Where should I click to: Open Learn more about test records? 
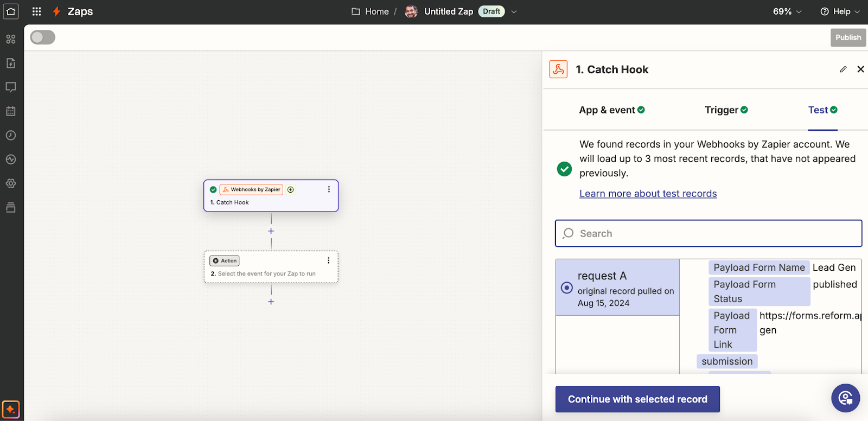pyautogui.click(x=648, y=194)
